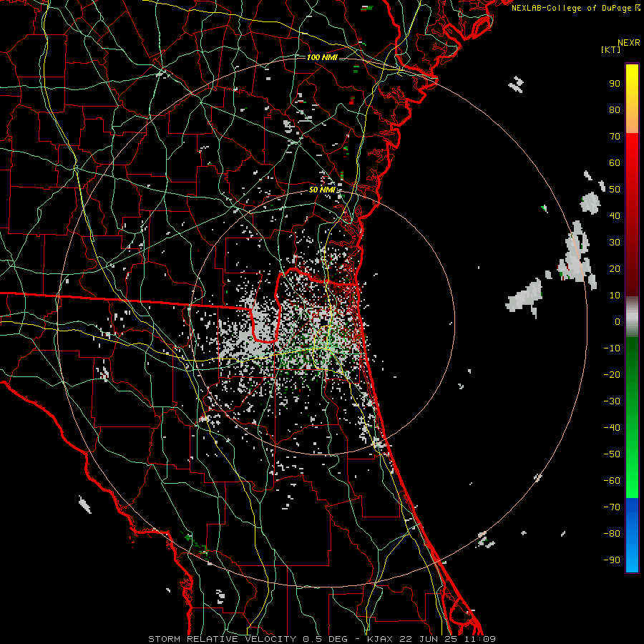Click the -90 value on the velocity scale
The height and width of the screenshot is (644, 644).
pyautogui.click(x=612, y=560)
